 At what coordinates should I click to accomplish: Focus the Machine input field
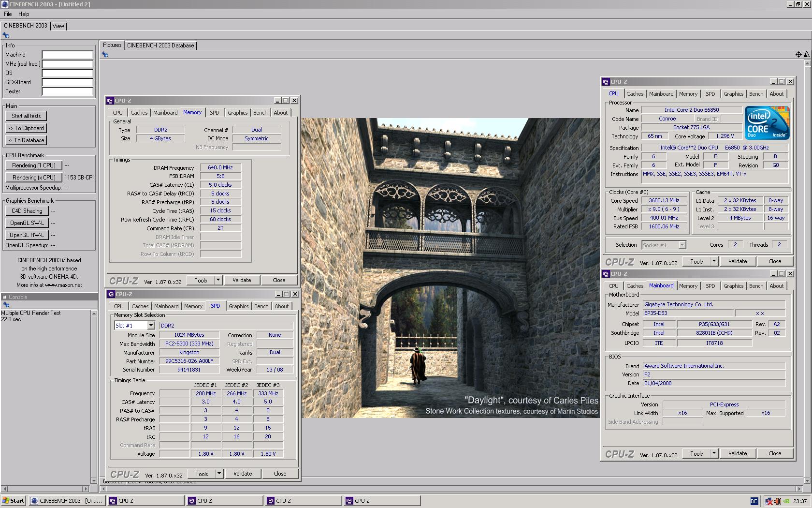click(x=67, y=55)
